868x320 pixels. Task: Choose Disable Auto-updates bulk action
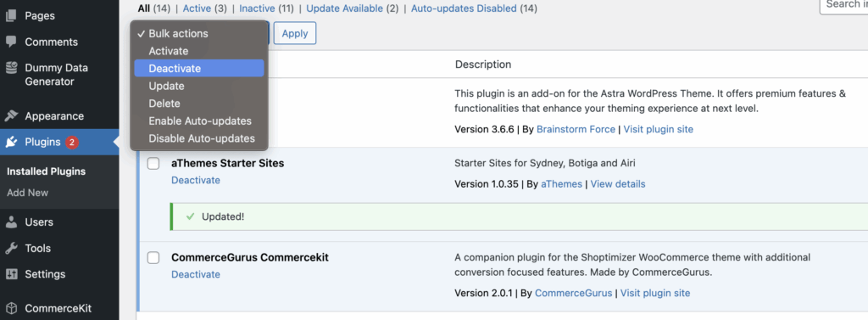coord(199,138)
